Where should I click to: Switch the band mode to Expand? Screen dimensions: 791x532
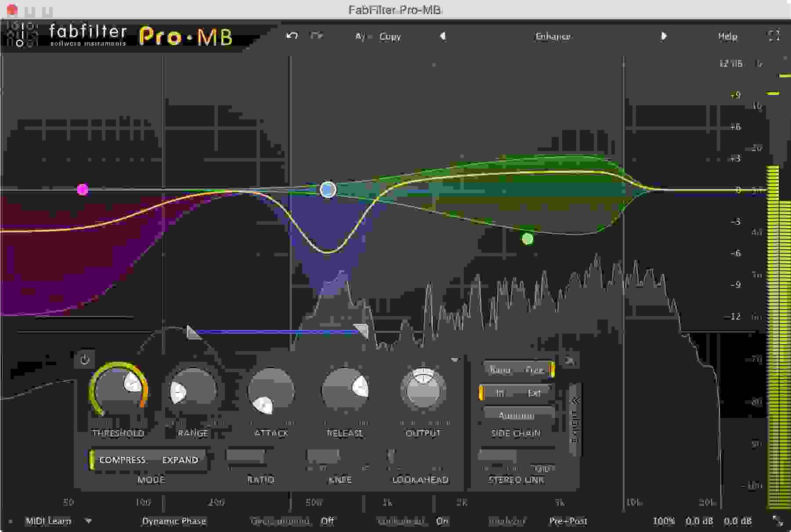[179, 460]
